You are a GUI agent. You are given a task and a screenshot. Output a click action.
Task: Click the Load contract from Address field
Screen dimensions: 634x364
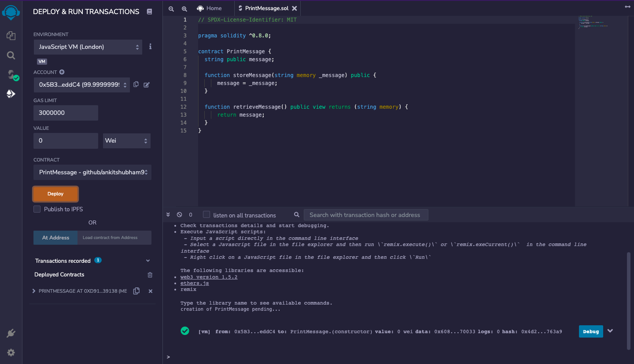pyautogui.click(x=114, y=238)
